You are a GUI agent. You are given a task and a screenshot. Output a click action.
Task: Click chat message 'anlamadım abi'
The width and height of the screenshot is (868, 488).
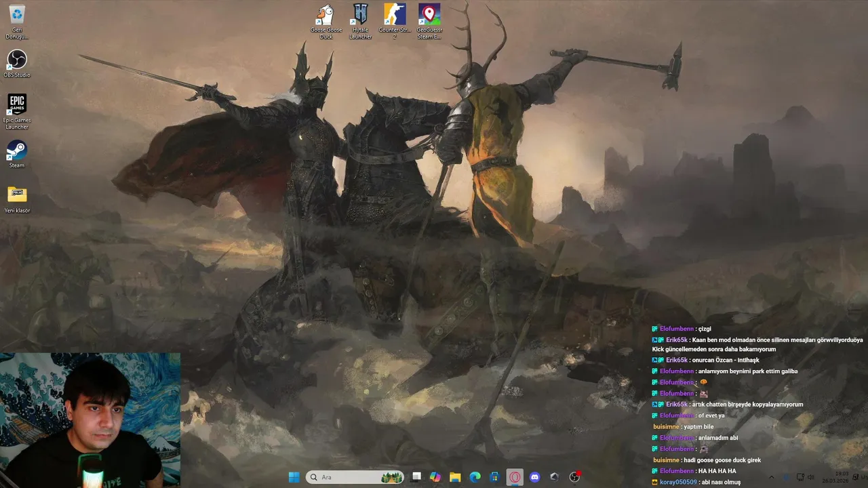(718, 438)
